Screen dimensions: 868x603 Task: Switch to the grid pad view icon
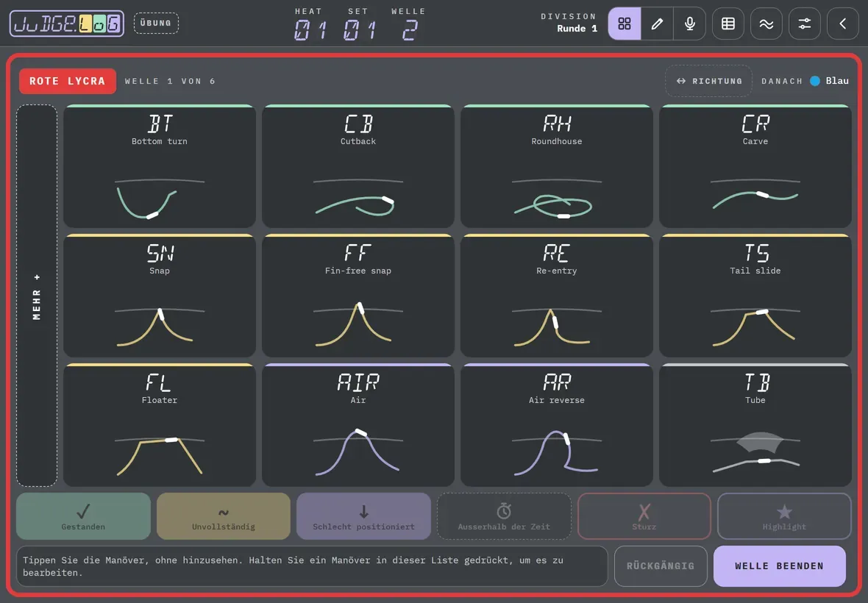click(x=625, y=24)
